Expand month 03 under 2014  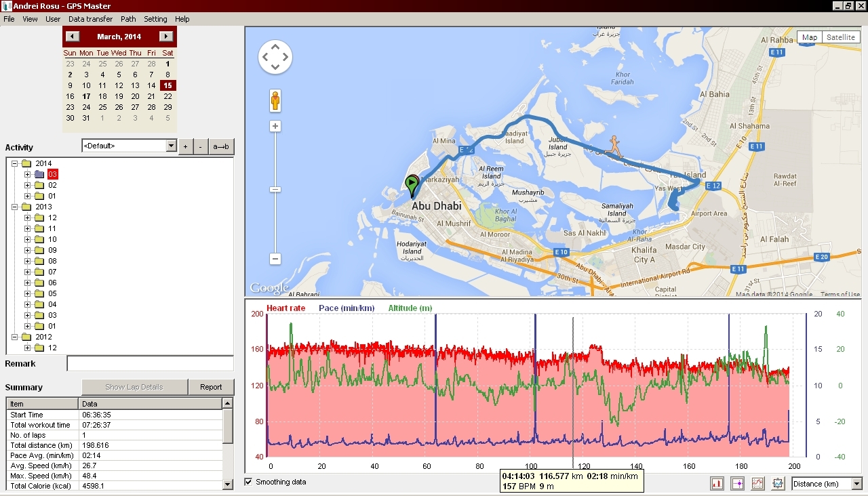(x=28, y=174)
